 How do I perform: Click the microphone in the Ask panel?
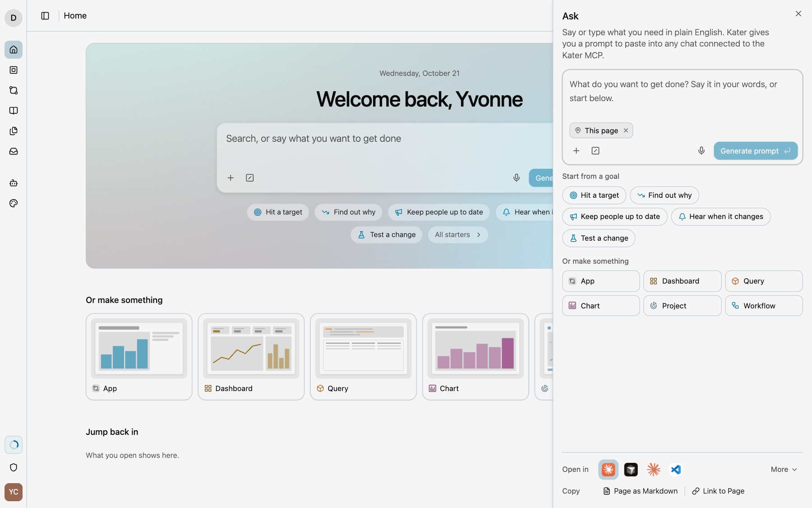point(701,151)
